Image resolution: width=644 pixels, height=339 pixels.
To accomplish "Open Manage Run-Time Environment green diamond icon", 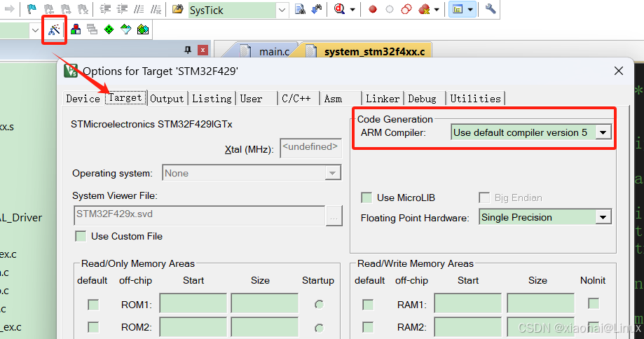I will pos(109,29).
